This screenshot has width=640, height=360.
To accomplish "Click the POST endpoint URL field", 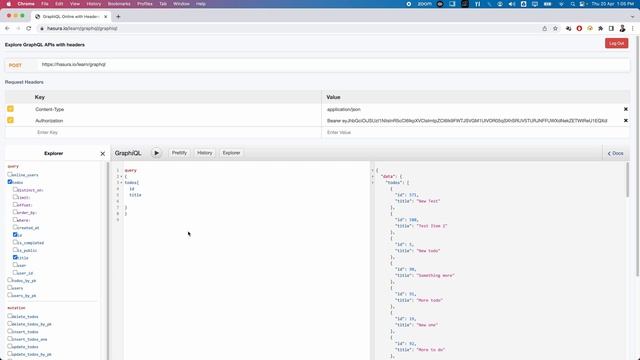I will click(333, 64).
